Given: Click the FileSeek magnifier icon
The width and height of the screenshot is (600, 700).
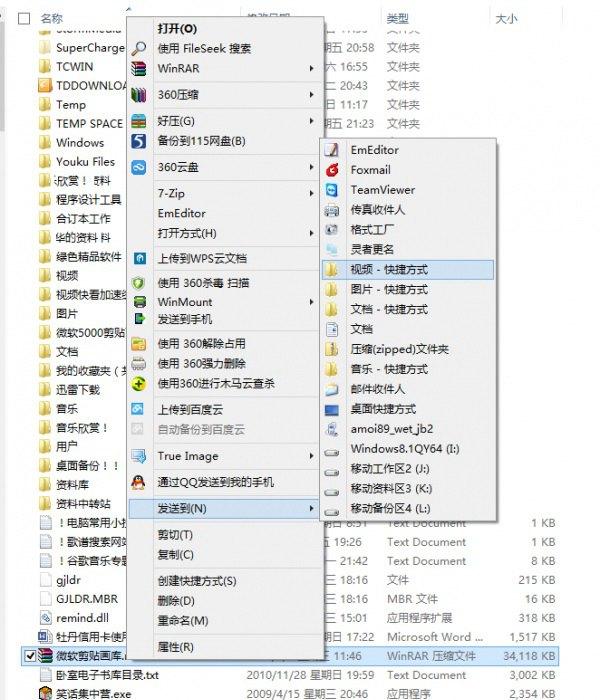Looking at the screenshot, I should tap(138, 48).
